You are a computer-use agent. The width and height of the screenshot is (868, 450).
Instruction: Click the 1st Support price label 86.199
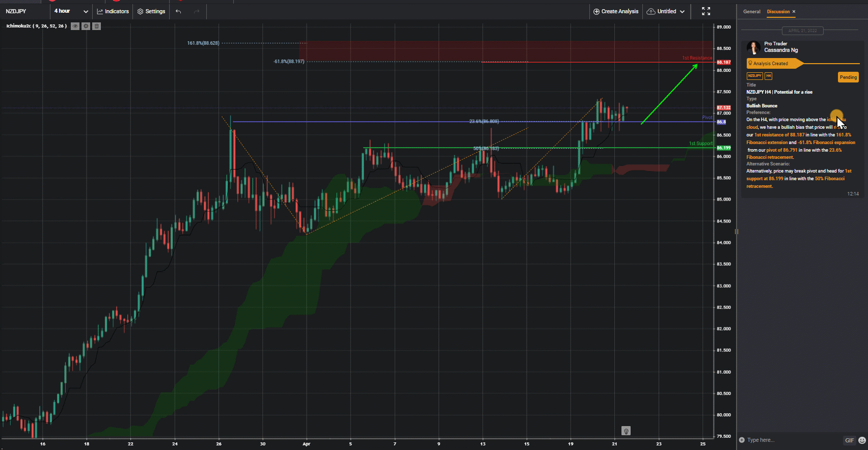pyautogui.click(x=723, y=148)
